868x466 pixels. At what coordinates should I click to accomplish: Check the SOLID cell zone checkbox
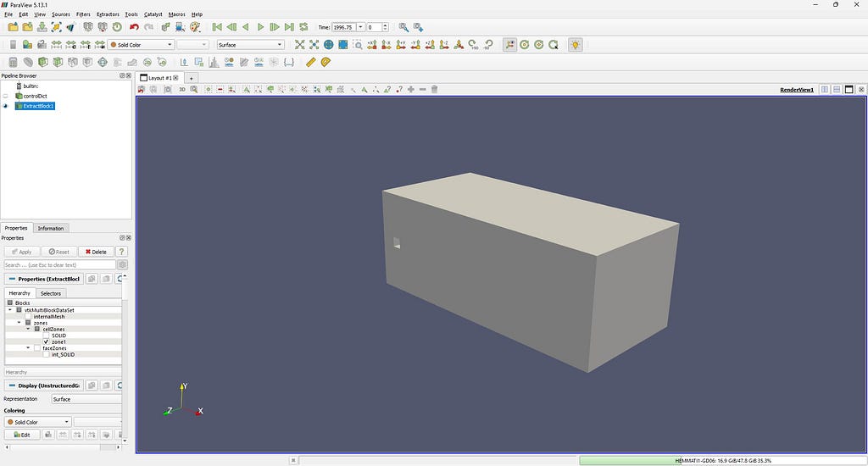click(x=46, y=336)
